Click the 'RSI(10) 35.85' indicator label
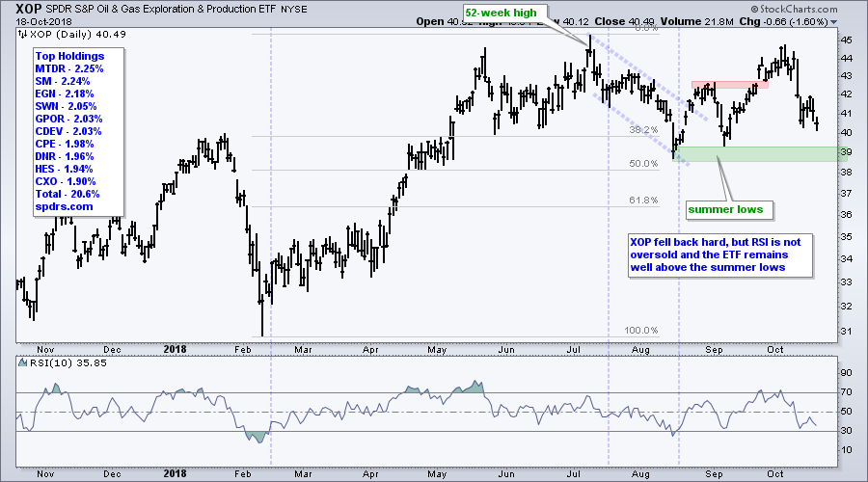This screenshot has width=868, height=482. (68, 363)
